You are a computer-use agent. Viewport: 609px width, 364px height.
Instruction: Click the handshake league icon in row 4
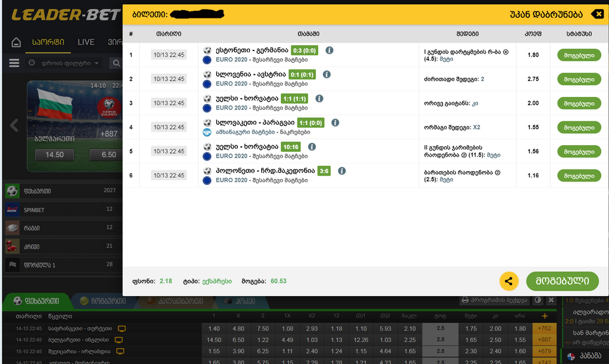click(x=207, y=133)
